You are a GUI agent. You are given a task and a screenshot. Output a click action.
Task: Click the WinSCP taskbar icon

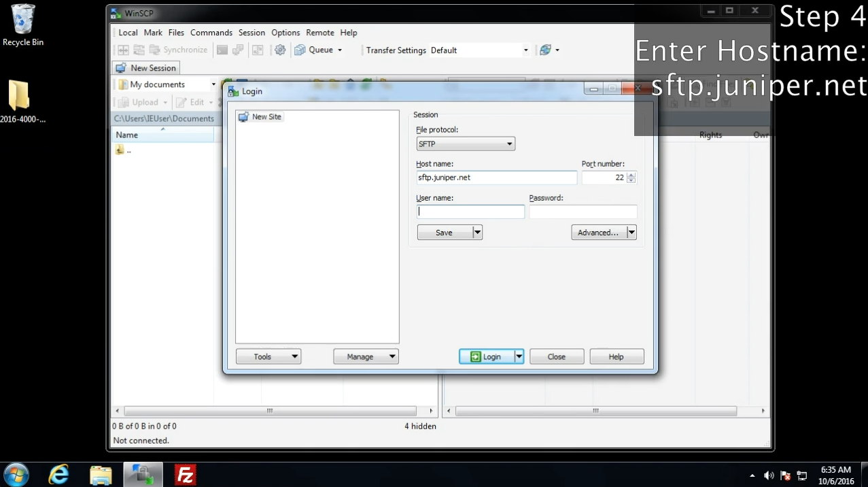[143, 475]
